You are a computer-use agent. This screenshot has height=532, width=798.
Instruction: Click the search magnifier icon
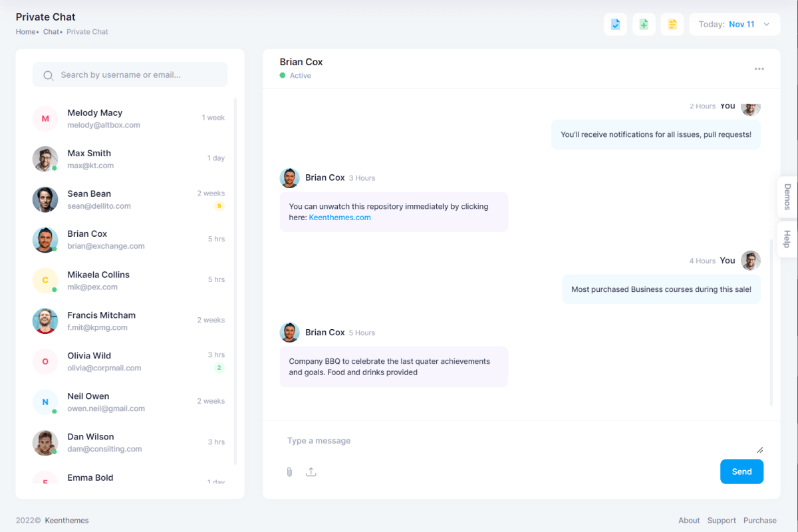tap(48, 75)
